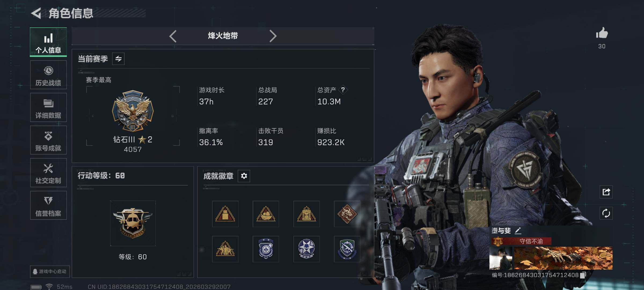Open the 账号成就 tab
644x290 pixels.
(x=48, y=140)
